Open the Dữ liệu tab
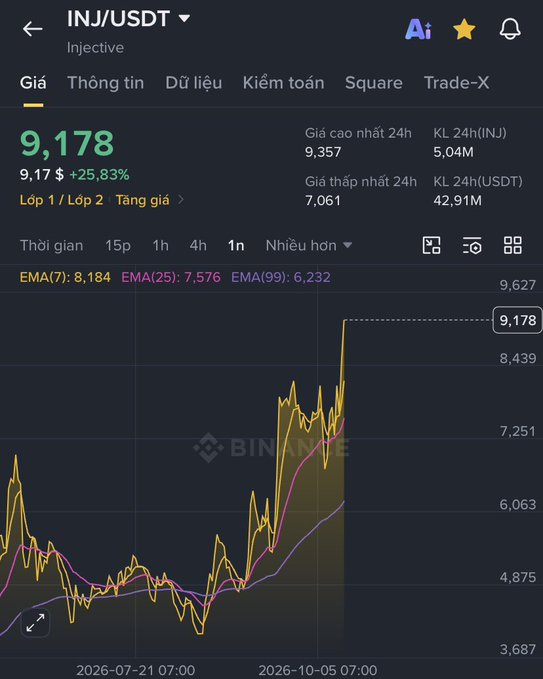543x679 pixels. click(194, 83)
